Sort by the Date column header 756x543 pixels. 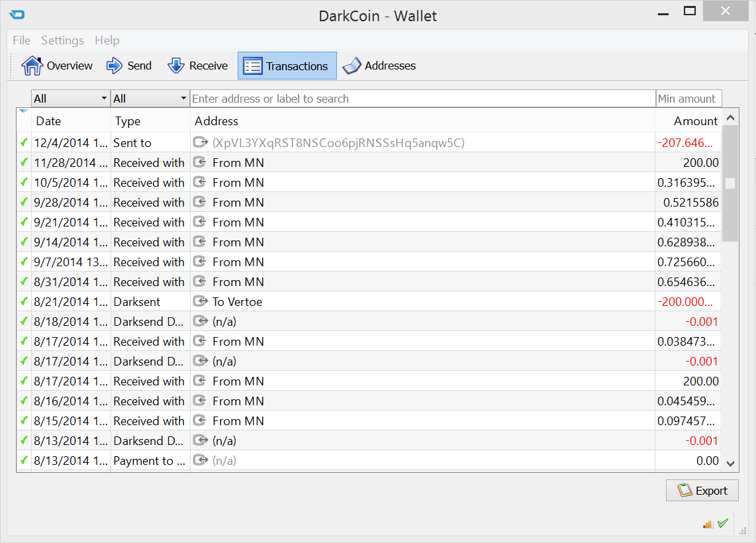point(71,121)
